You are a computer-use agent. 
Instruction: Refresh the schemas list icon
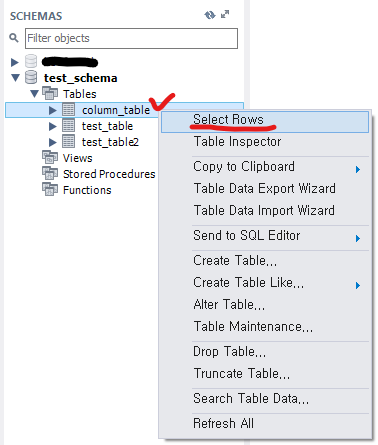tap(210, 15)
